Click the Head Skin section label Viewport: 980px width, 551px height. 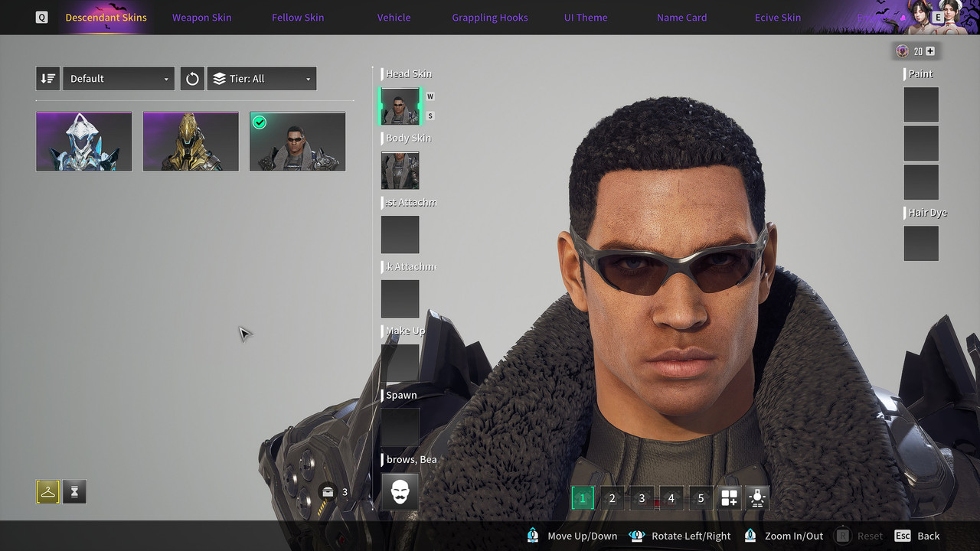(409, 73)
